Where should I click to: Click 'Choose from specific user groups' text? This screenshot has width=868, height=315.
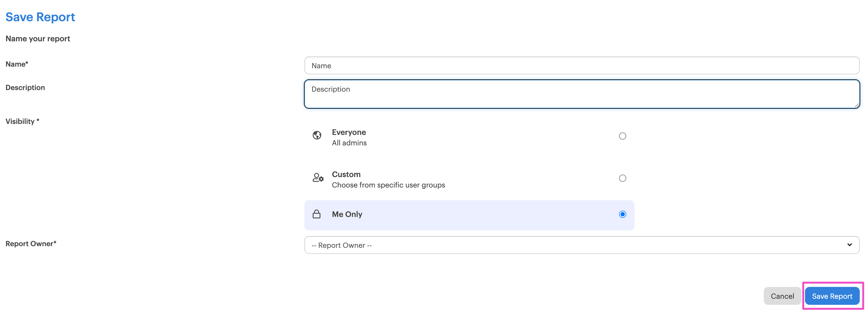point(388,185)
